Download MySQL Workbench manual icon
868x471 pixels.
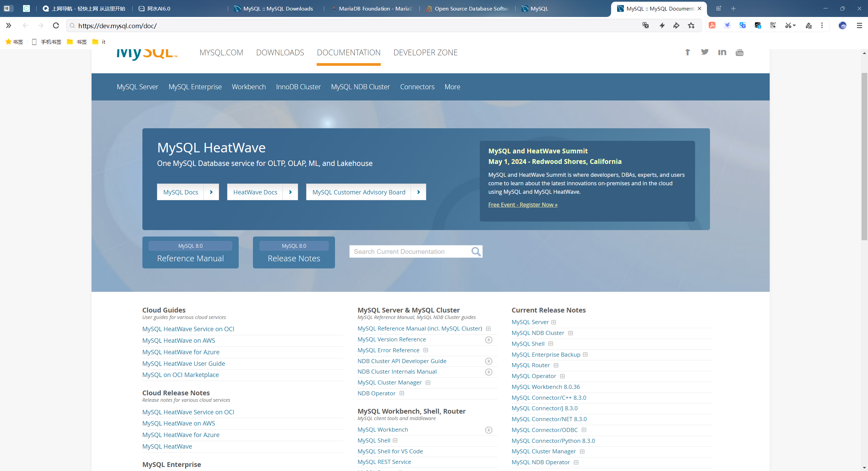489,430
